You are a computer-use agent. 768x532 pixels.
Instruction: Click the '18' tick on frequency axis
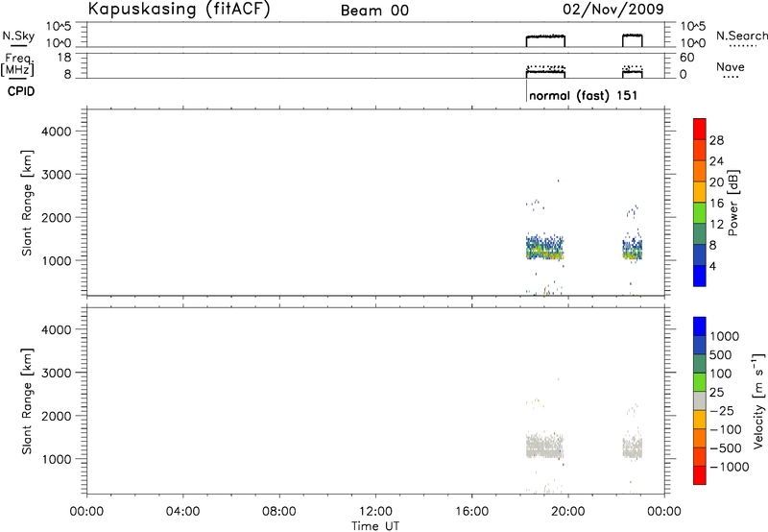64,58
